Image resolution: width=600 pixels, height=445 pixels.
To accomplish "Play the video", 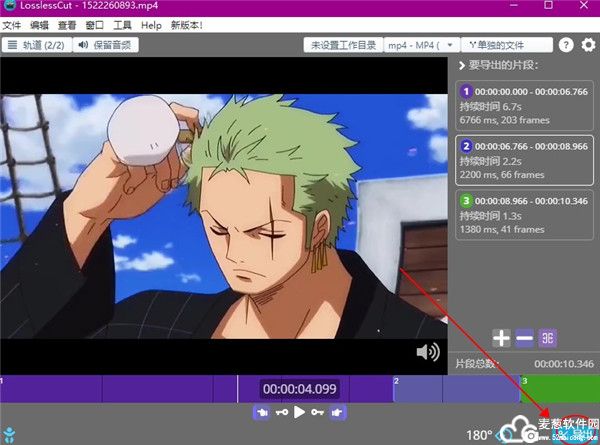I will pos(299,412).
